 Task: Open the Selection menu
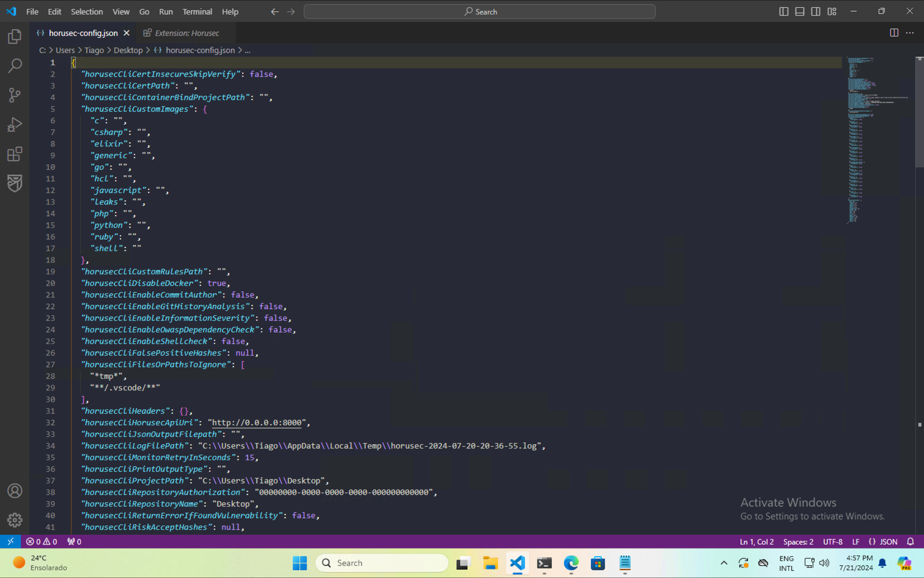pyautogui.click(x=87, y=12)
